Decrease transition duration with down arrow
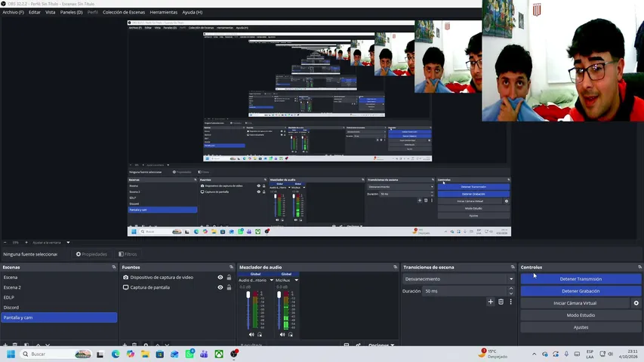 coord(511,293)
